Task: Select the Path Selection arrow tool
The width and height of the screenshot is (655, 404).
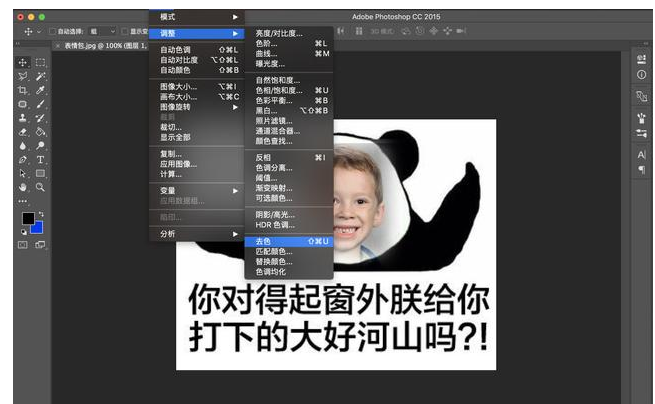Action: tap(23, 173)
